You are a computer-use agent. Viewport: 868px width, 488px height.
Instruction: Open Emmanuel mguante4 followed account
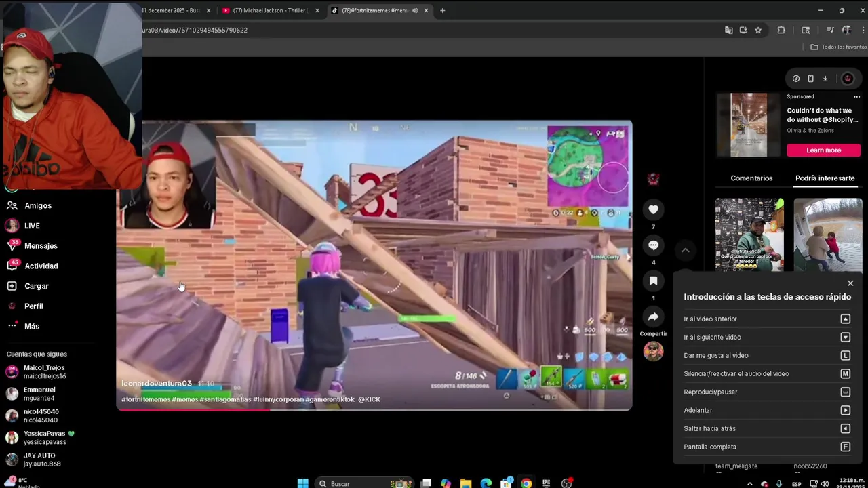tap(31, 394)
